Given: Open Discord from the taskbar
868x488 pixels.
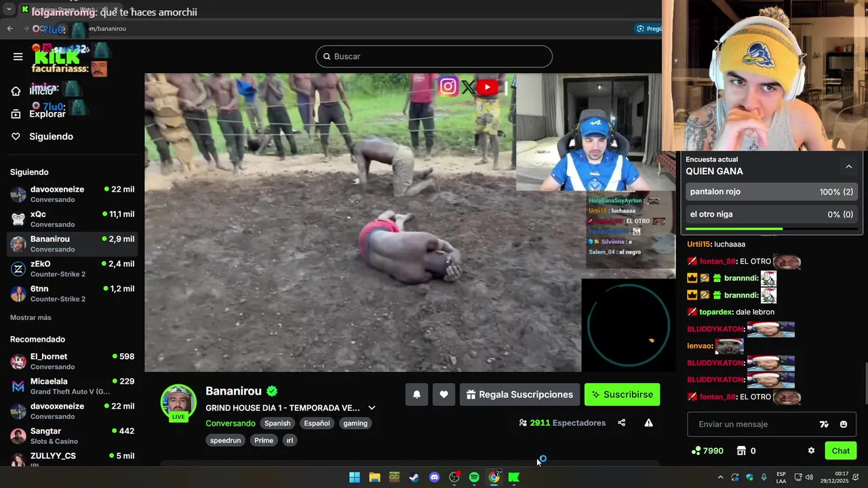Looking at the screenshot, I should click(x=434, y=477).
